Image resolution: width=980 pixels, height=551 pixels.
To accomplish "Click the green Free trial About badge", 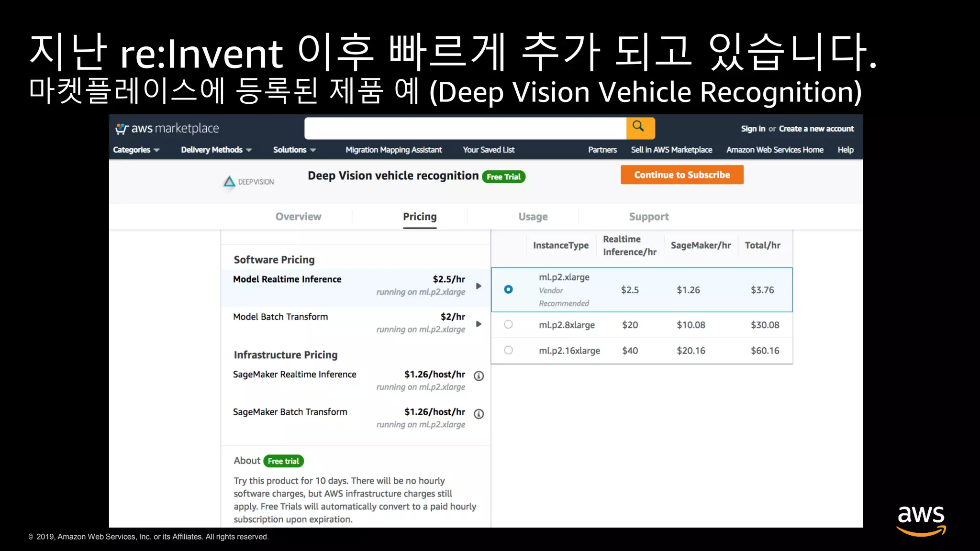I will [x=283, y=461].
